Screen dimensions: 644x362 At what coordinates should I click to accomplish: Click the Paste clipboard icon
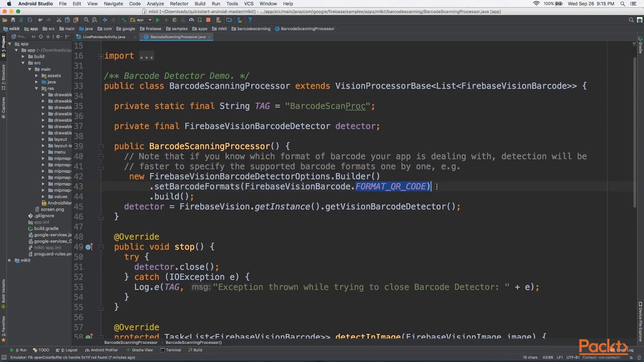75,20
